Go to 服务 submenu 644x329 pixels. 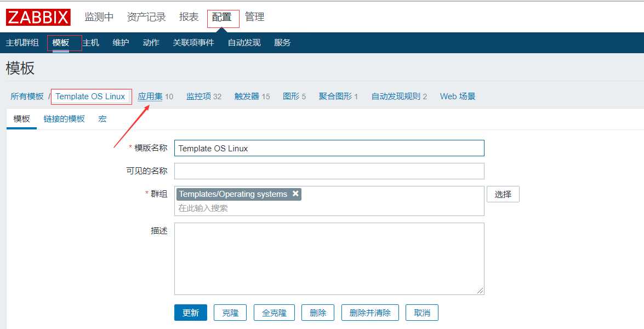point(282,43)
